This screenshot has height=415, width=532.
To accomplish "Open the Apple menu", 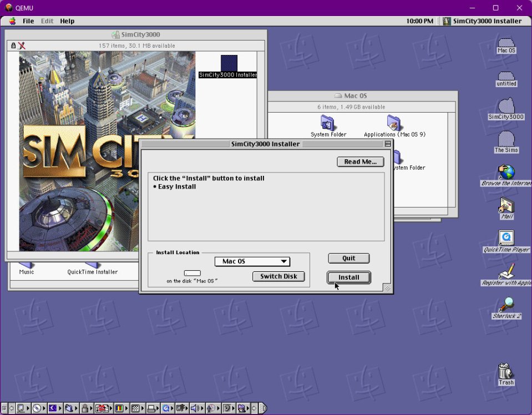I will click(12, 21).
